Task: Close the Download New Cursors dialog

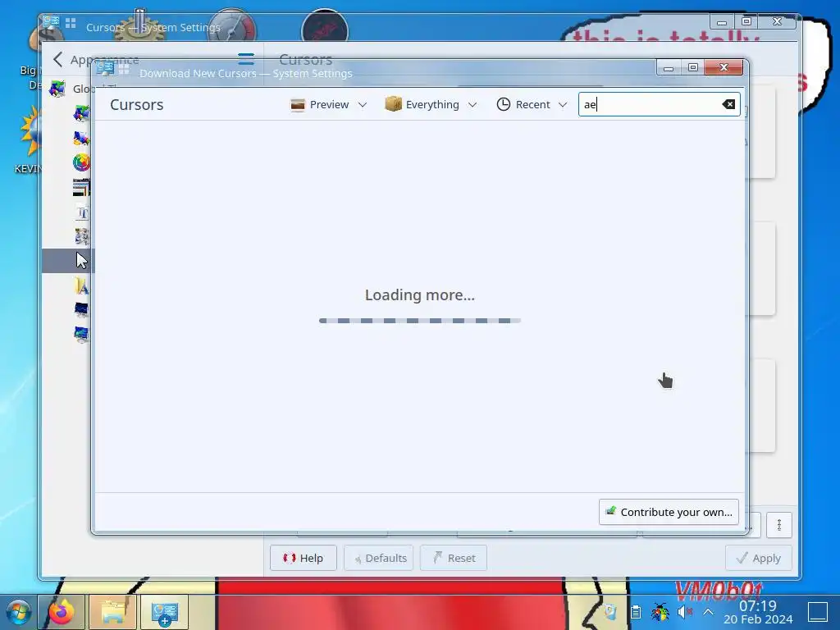Action: 724,67
